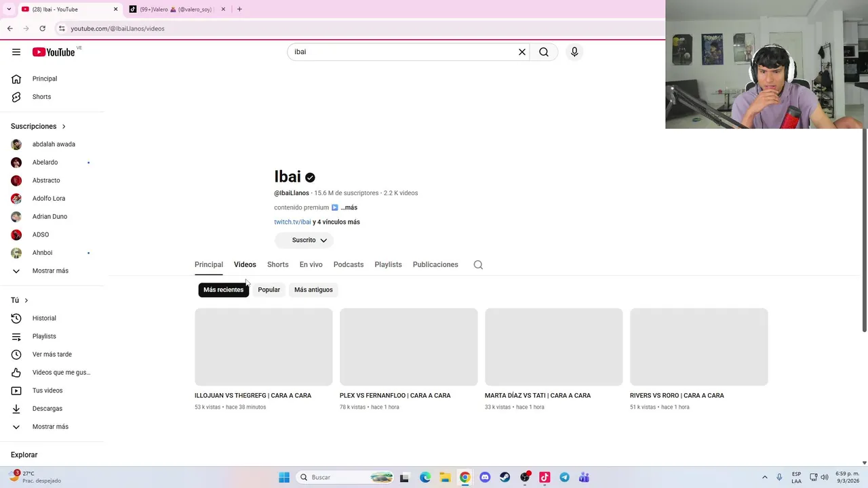
Task: Select the Más antiguos filter chip
Action: coord(313,289)
